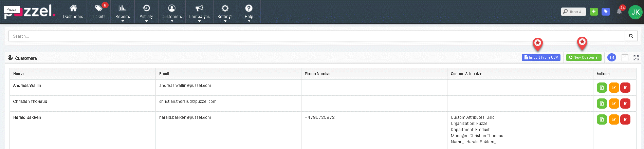The image size is (644, 149).
Task: Open the notifications bell
Action: point(619,12)
